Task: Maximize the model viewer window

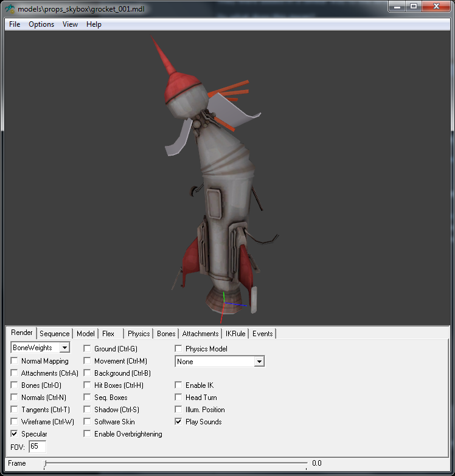Action: 414,7
